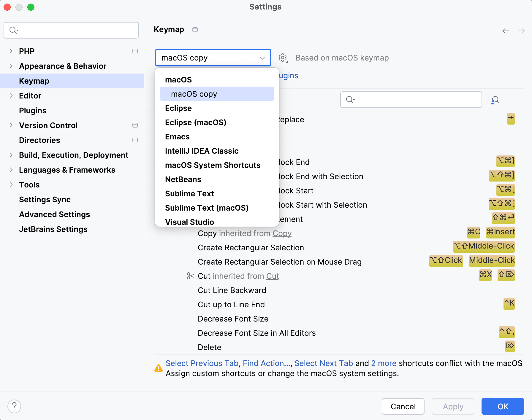The height and width of the screenshot is (420, 532).
Task: Click the project-level icon beside the Keymap heading
Action: 195,30
